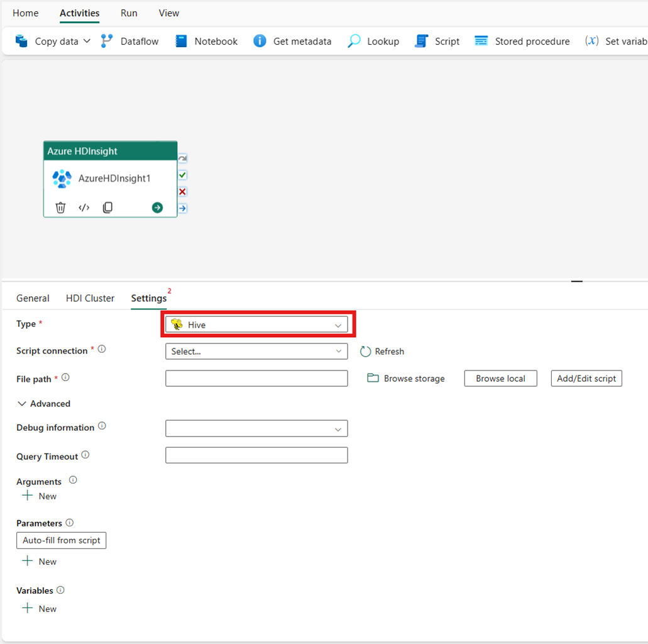The width and height of the screenshot is (648, 644).
Task: Open the Script connection Select dropdown
Action: click(x=256, y=352)
